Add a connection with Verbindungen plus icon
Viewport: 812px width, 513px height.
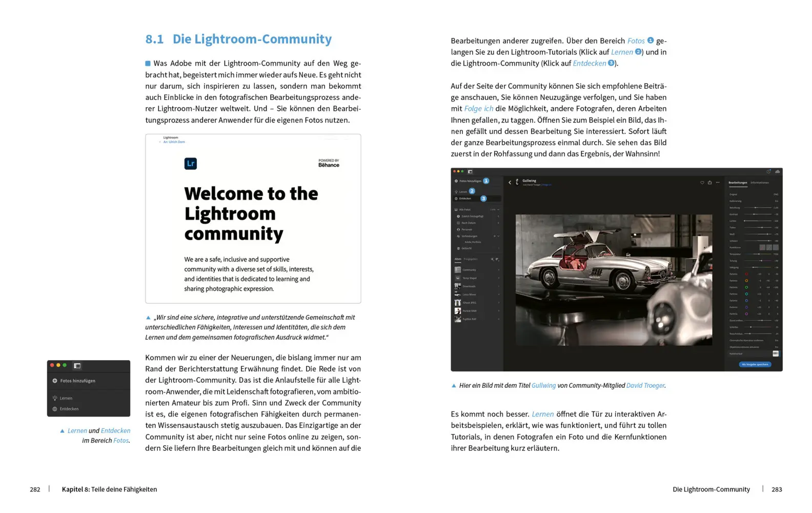point(495,236)
